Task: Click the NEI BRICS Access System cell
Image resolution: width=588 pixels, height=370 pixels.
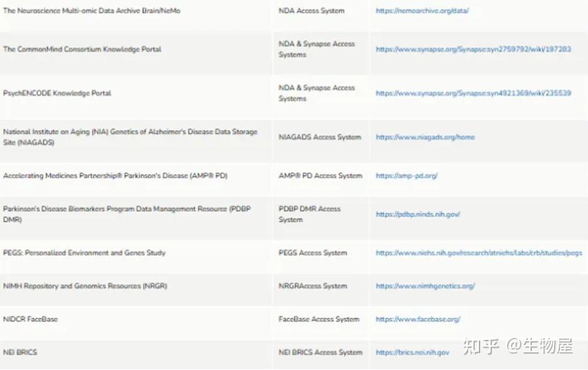Action: [320, 352]
